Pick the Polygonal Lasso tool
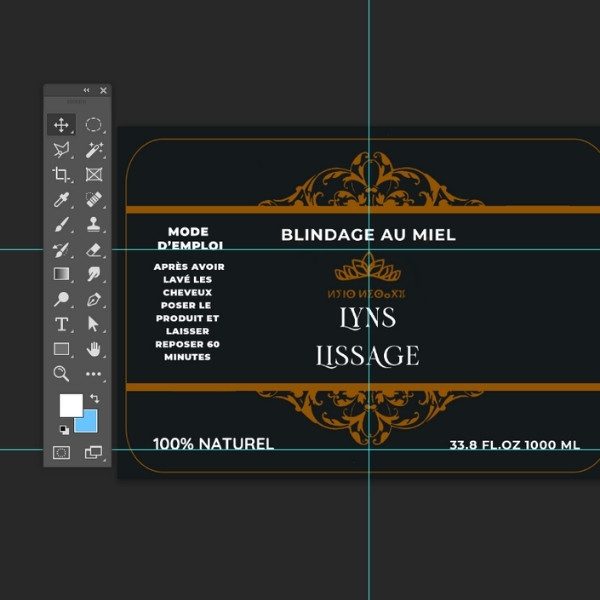The width and height of the screenshot is (600, 600). (x=61, y=150)
